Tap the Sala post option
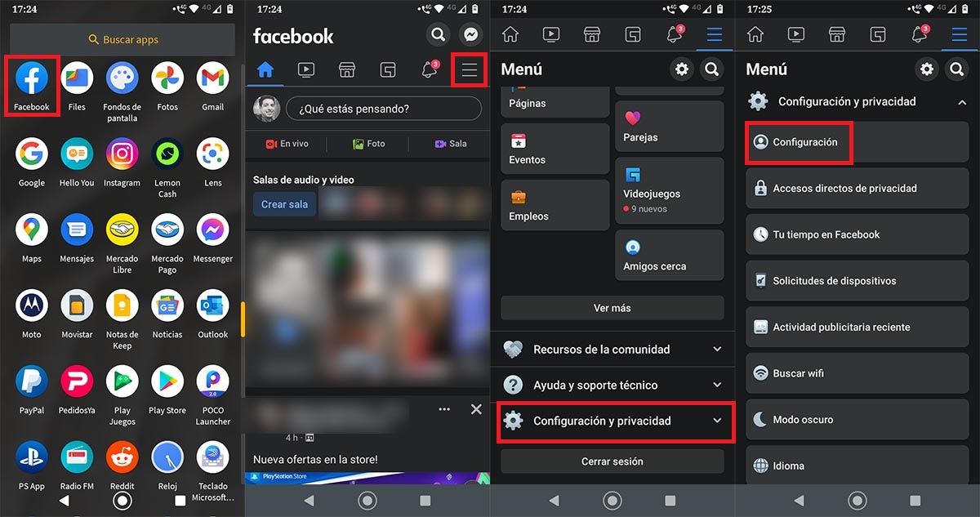 pyautogui.click(x=450, y=144)
